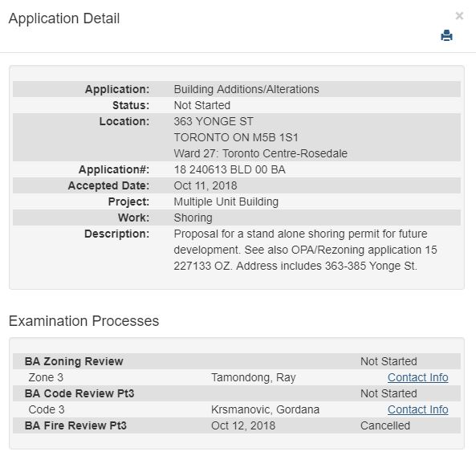Click the Code 3 entry
The image size is (476, 472).
click(x=47, y=409)
